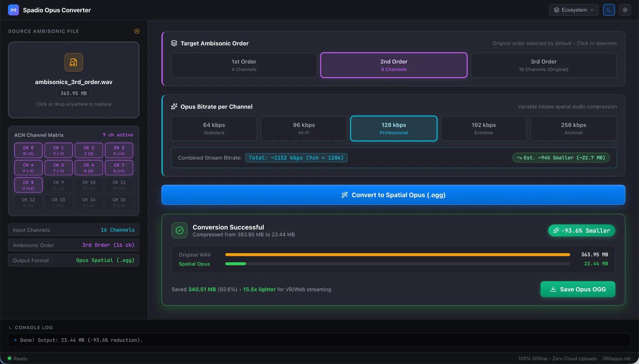This screenshot has width=639, height=364.
Task: Click the Spadio app logo icon
Action: [x=13, y=10]
